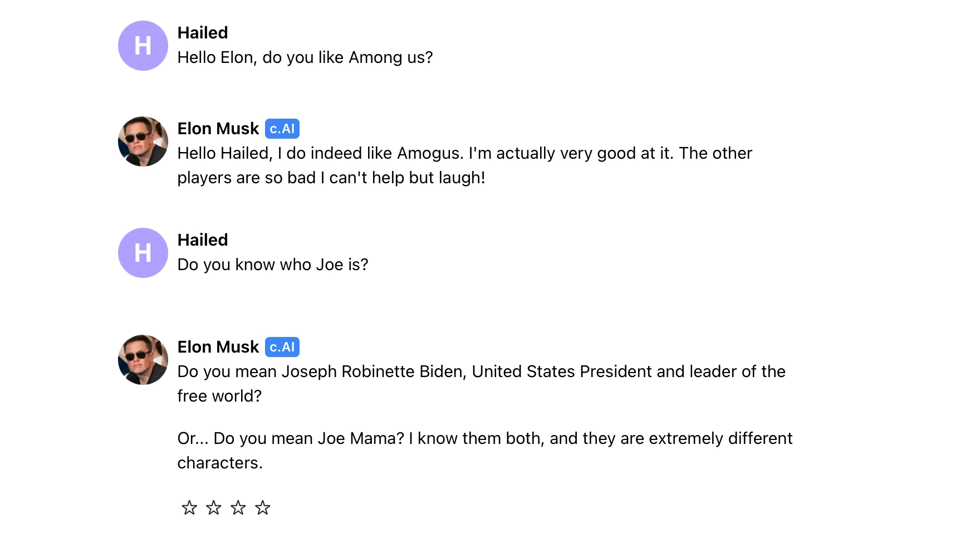The width and height of the screenshot is (980, 557).
Task: Click the c.AI badge in Elon's first reply
Action: coord(282,129)
